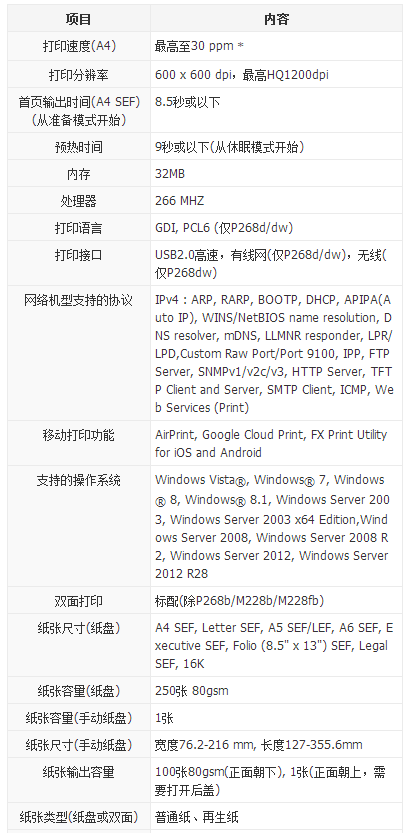
Task: Select the 打印分辨率 row label
Action: coord(79,74)
